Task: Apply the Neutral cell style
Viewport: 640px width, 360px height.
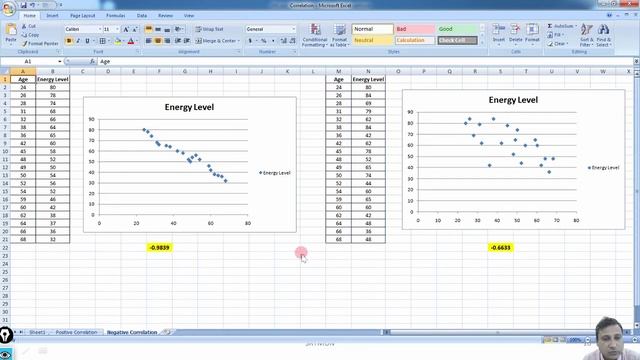Action: tap(372, 40)
